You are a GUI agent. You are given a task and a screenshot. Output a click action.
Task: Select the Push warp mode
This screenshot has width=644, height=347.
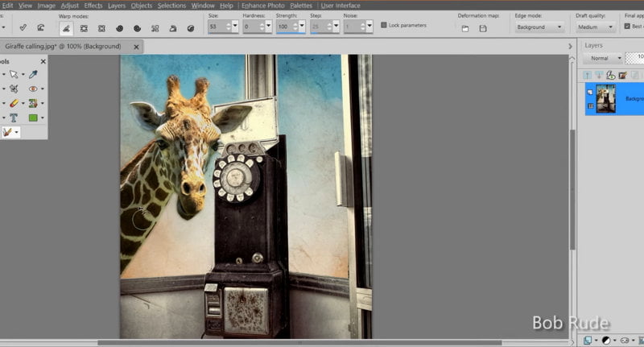click(65, 28)
